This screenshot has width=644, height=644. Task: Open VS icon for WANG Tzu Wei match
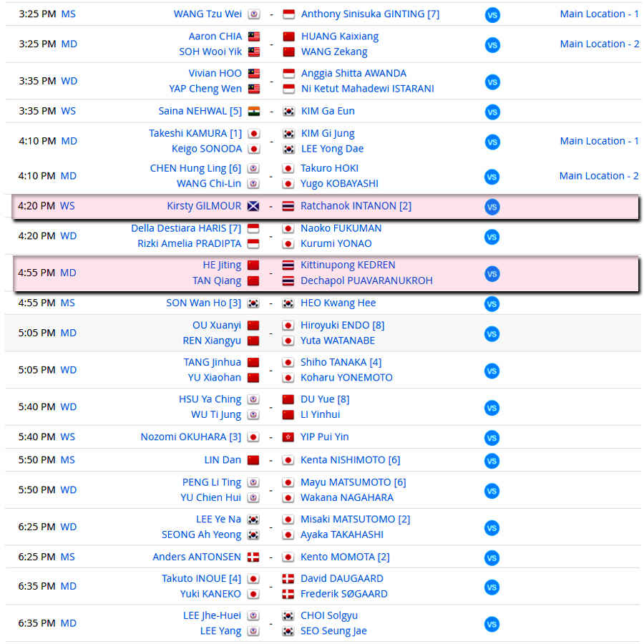pyautogui.click(x=492, y=15)
